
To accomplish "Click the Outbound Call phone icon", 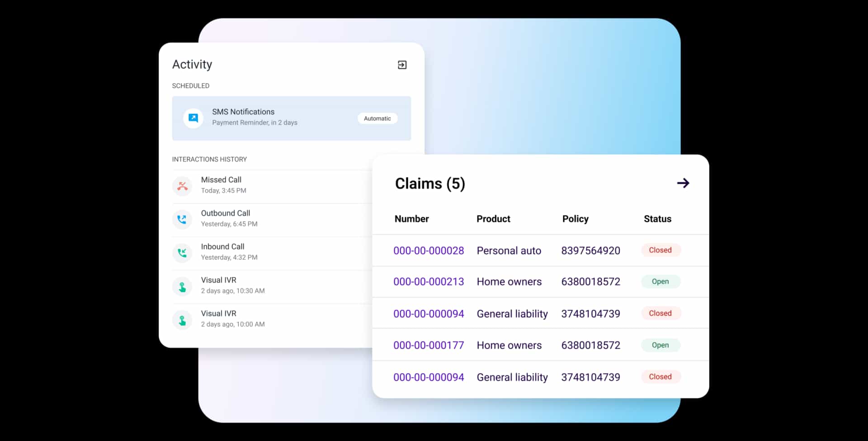I will pos(182,219).
